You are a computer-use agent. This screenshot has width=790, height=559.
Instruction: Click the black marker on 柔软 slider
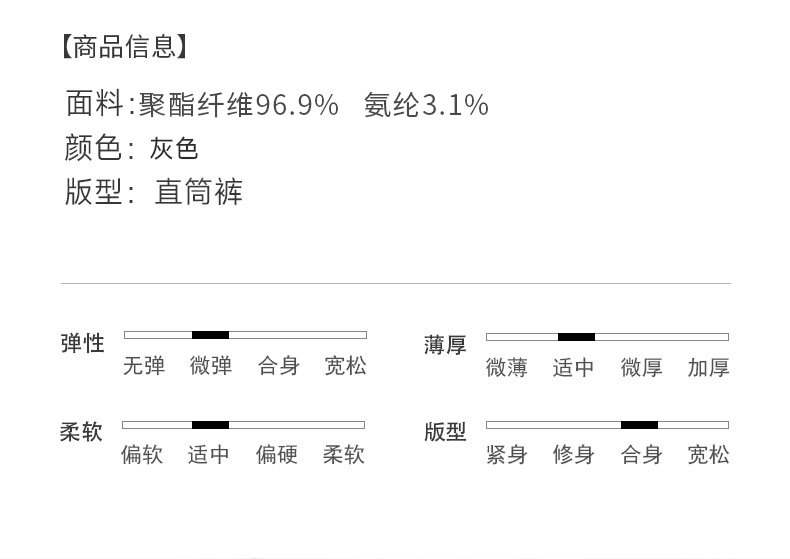[210, 425]
